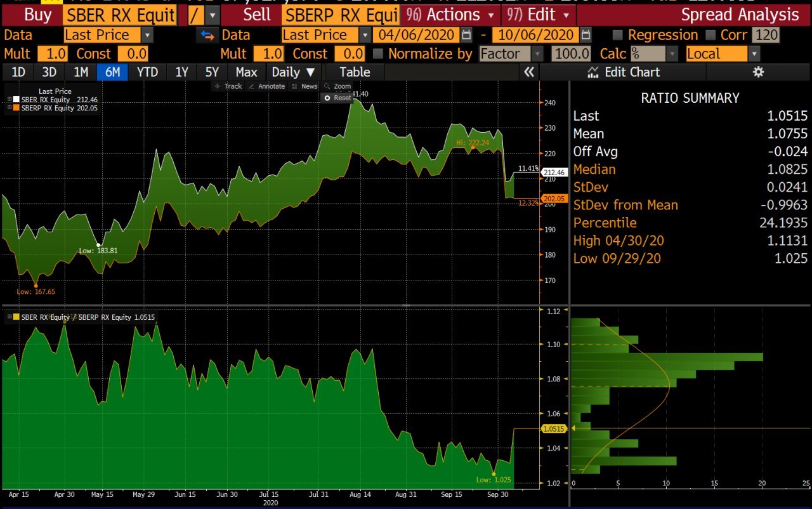Select the 1M range tab
Screen dimensions: 812x509
click(x=81, y=72)
